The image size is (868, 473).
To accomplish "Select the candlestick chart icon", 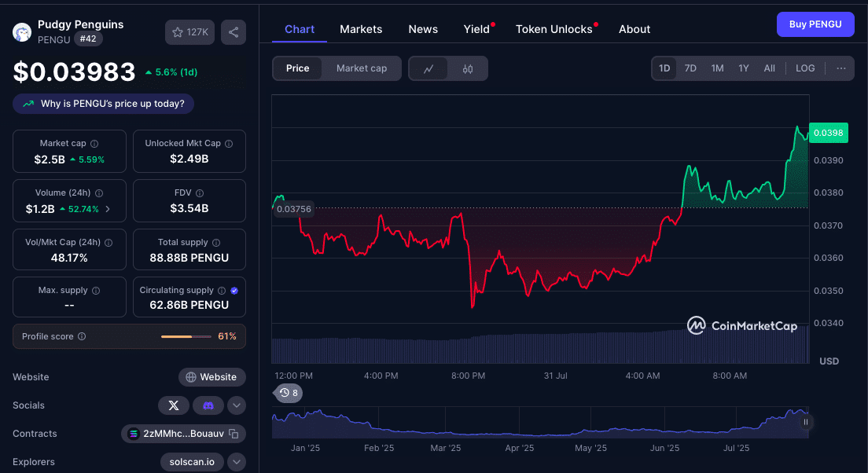I will pyautogui.click(x=468, y=68).
